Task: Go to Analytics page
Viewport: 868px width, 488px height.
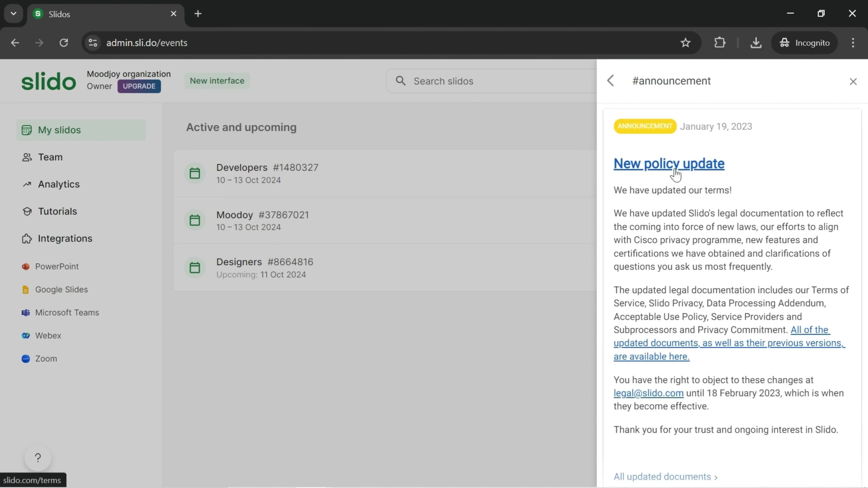Action: pos(59,184)
